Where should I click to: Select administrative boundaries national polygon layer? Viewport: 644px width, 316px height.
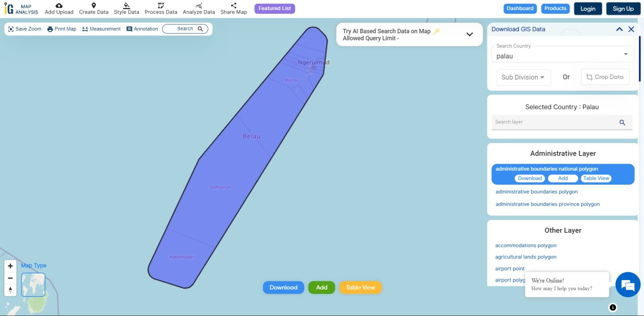point(547,169)
